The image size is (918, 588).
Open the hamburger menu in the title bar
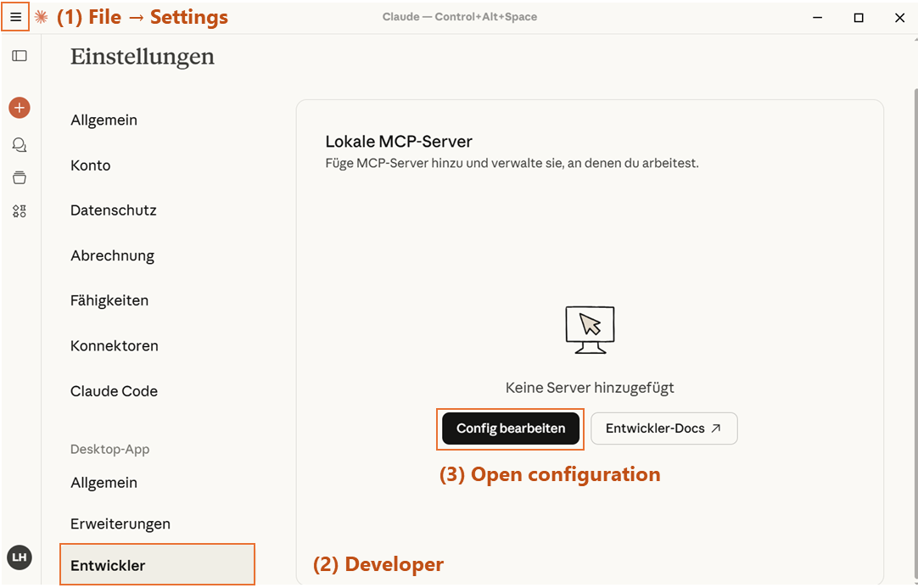pos(15,17)
